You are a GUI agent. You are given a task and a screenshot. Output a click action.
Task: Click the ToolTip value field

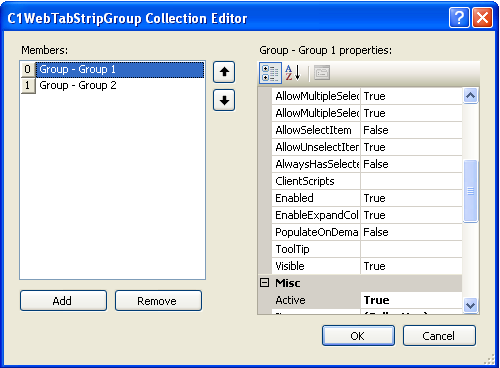tap(411, 249)
